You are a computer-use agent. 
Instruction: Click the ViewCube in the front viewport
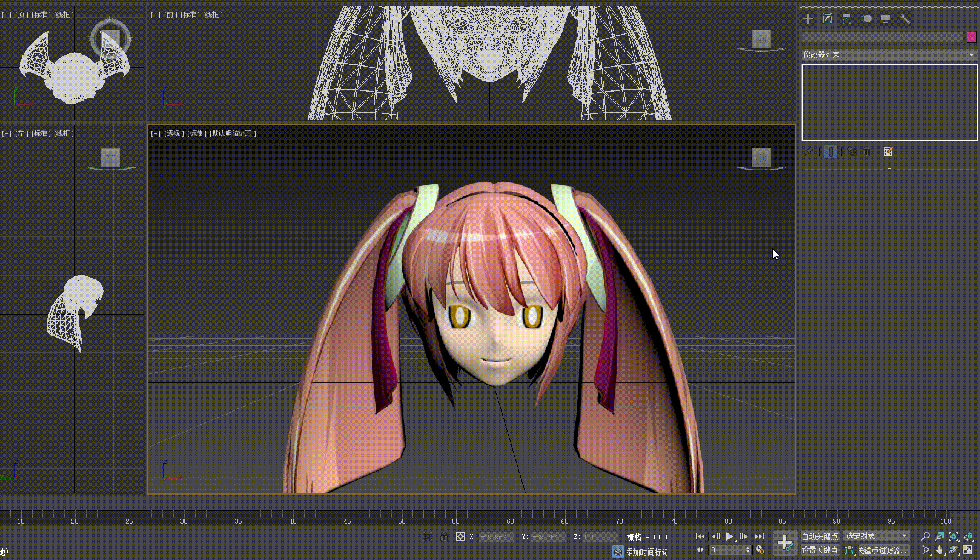click(761, 40)
